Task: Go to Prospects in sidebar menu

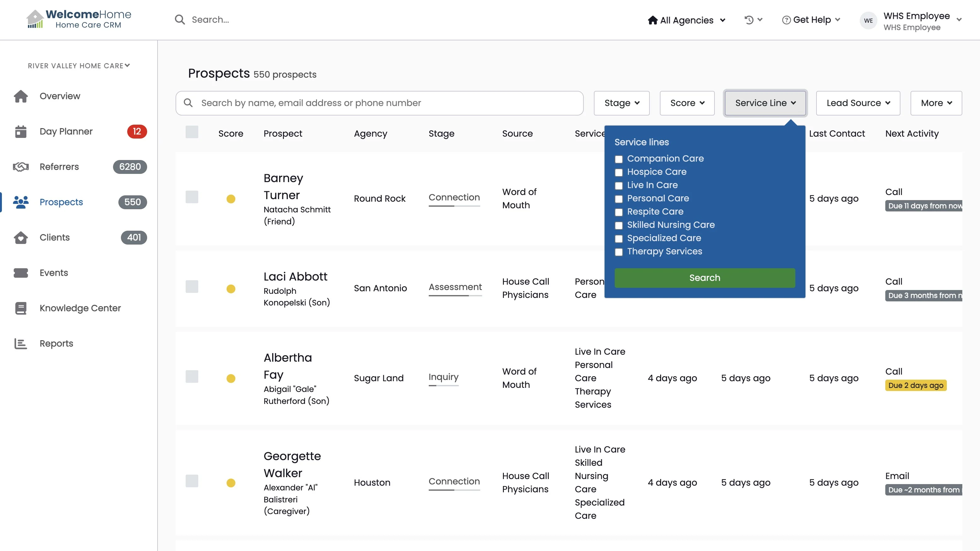Action: click(x=61, y=202)
